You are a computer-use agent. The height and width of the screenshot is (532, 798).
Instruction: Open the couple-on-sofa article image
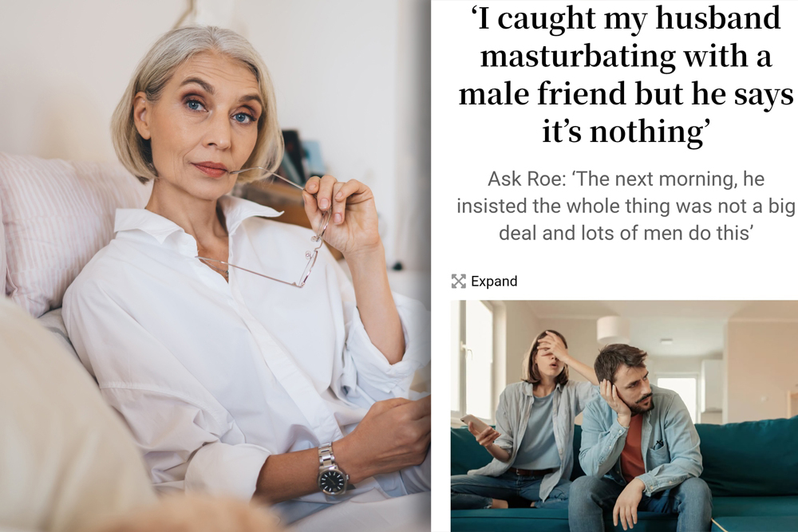(624, 416)
